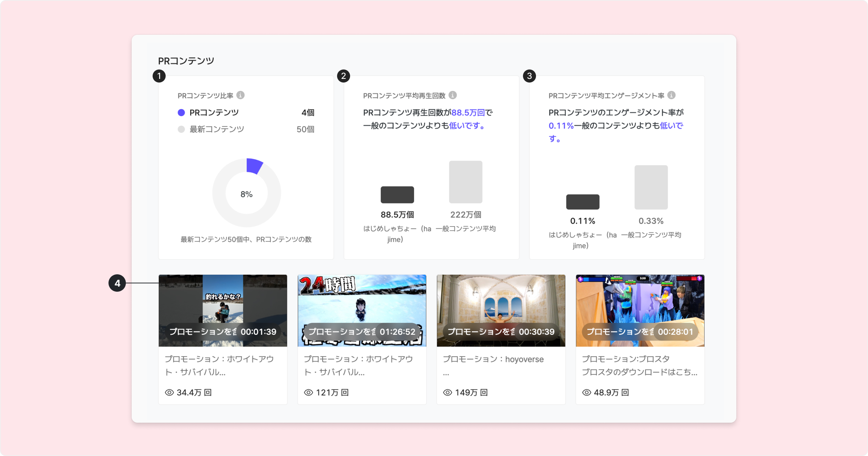Click purple segment of donut chart
The height and width of the screenshot is (456, 868).
254,166
